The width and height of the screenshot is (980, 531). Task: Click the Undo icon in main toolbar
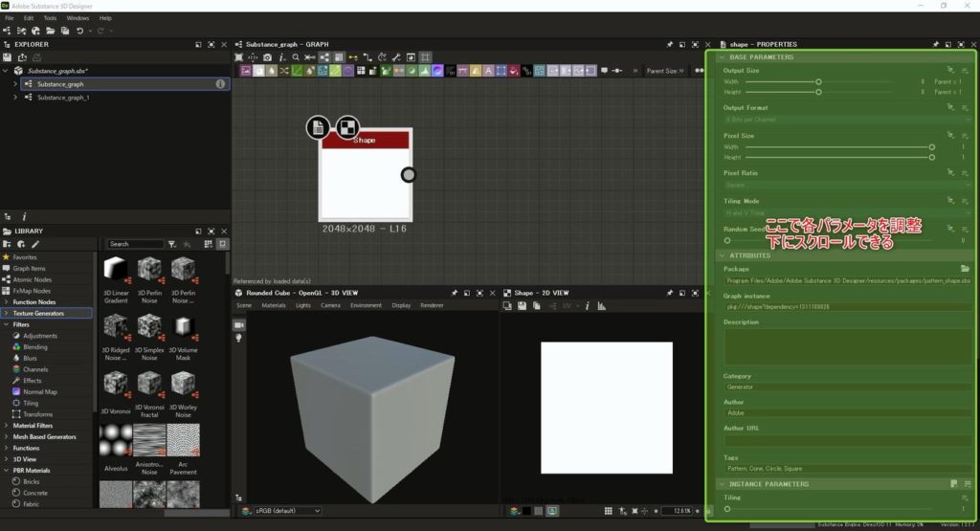[80, 31]
